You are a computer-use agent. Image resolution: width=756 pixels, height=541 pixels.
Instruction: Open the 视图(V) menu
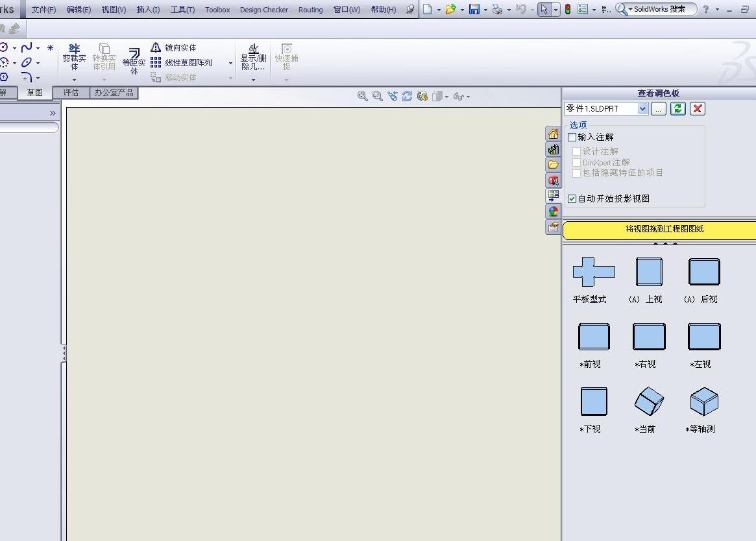pyautogui.click(x=114, y=10)
